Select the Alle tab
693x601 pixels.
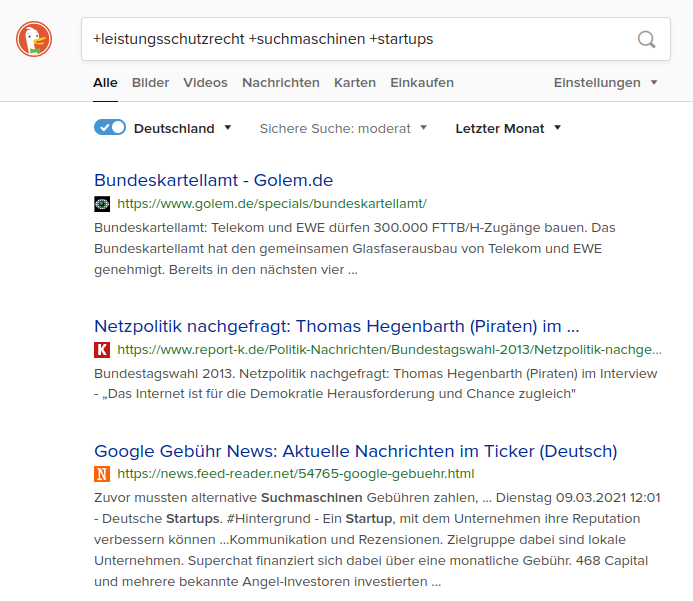coord(105,83)
